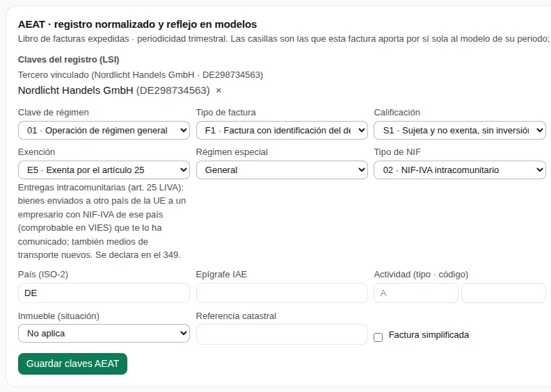Click the heading AEAT · registro normalizado
Viewport: 551px width, 392px height.
pos(137,24)
